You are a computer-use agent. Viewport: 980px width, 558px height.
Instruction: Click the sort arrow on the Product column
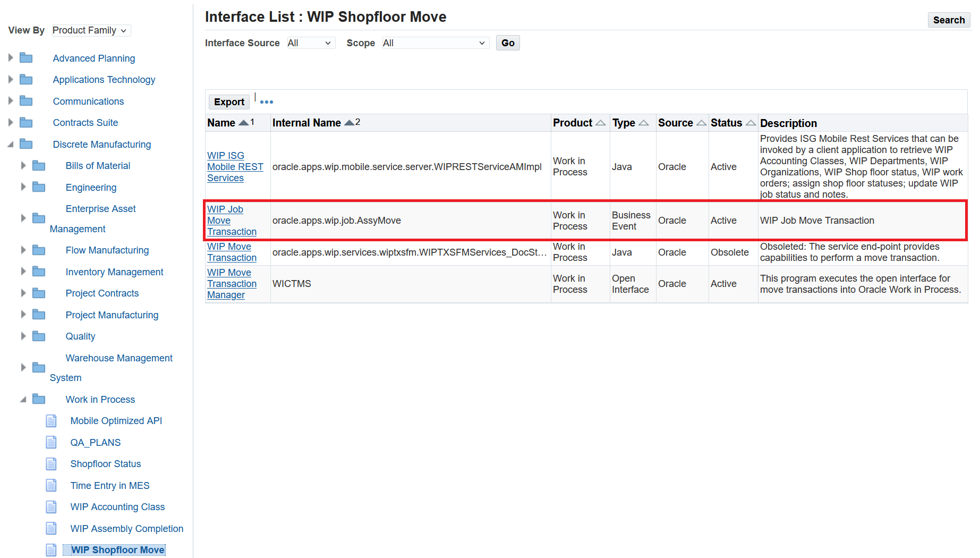click(601, 122)
